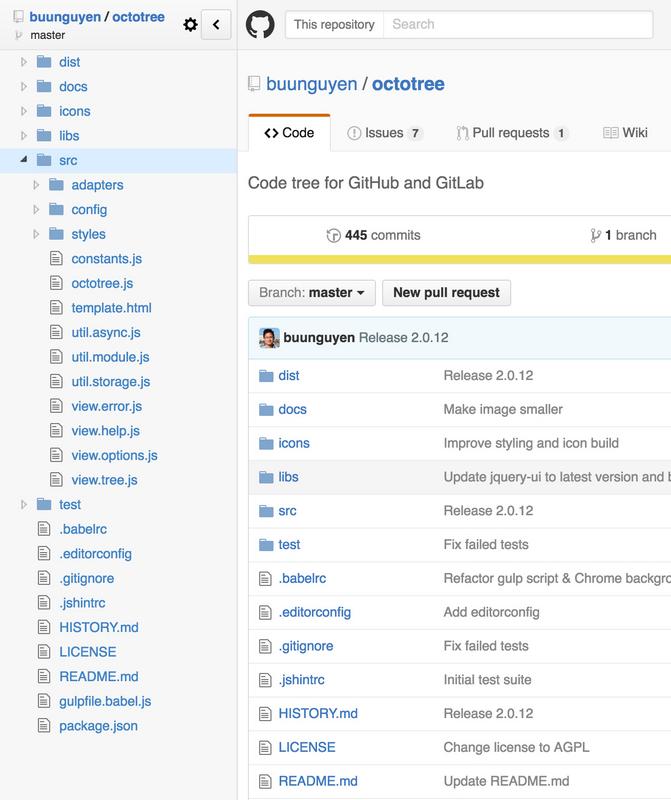Click This repository search scope label

(334, 24)
